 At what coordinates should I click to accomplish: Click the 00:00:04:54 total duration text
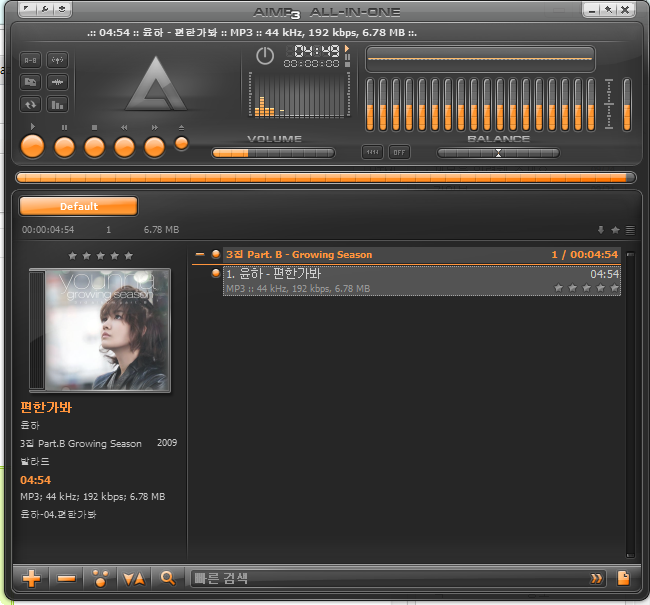[x=48, y=230]
